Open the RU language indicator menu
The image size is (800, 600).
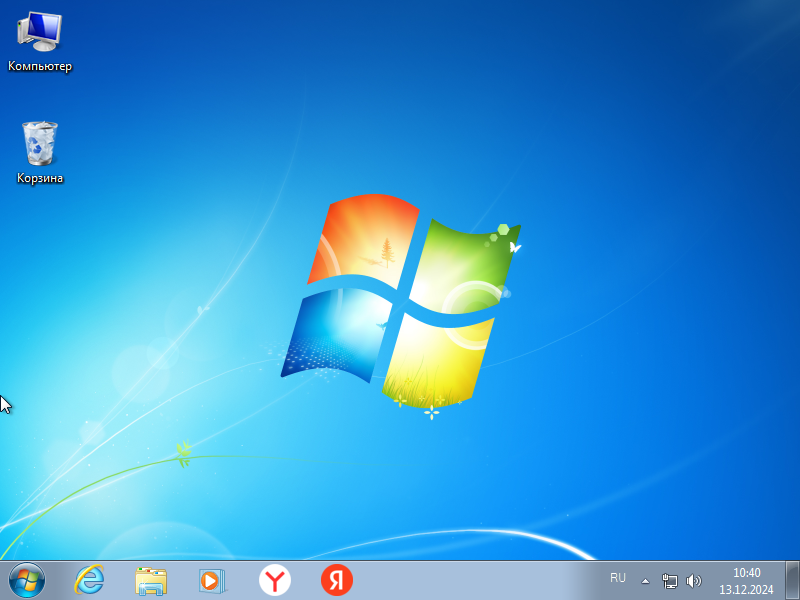coord(619,578)
